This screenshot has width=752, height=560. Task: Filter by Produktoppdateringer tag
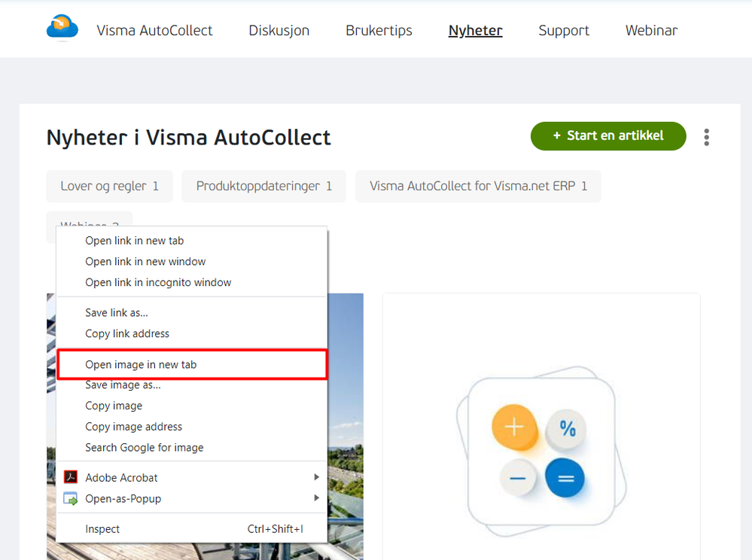click(263, 186)
